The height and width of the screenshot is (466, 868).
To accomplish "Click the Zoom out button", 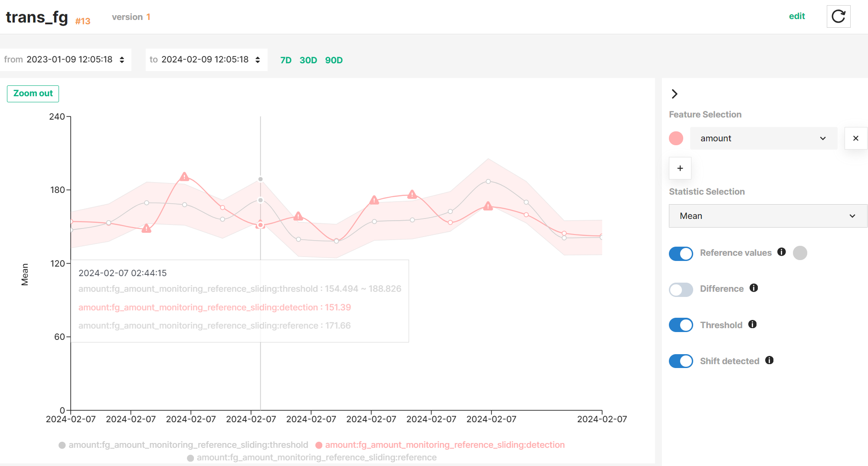I will (x=33, y=93).
